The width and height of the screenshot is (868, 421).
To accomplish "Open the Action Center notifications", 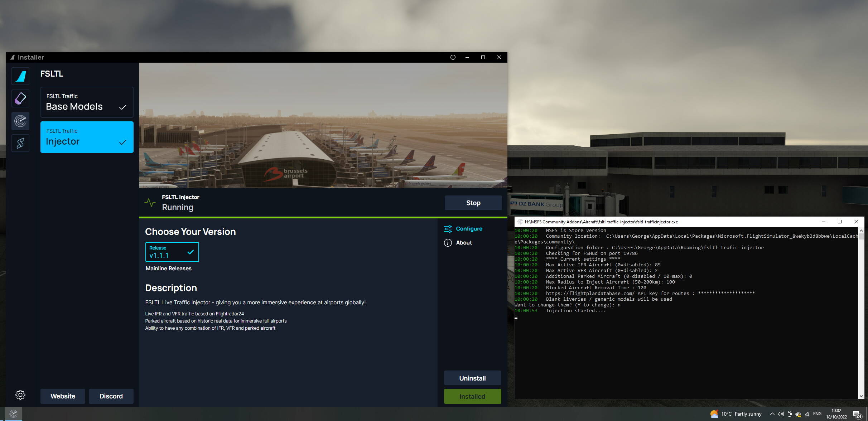I will pyautogui.click(x=861, y=414).
